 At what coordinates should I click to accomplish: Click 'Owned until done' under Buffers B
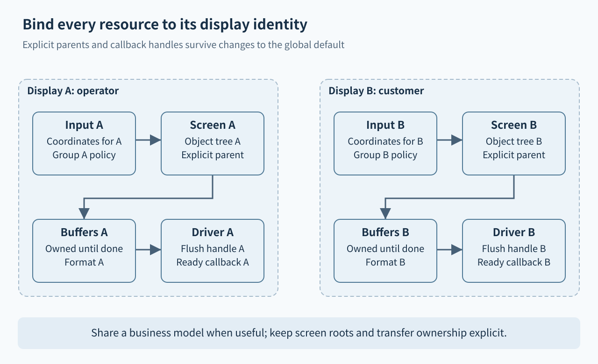pyautogui.click(x=385, y=248)
